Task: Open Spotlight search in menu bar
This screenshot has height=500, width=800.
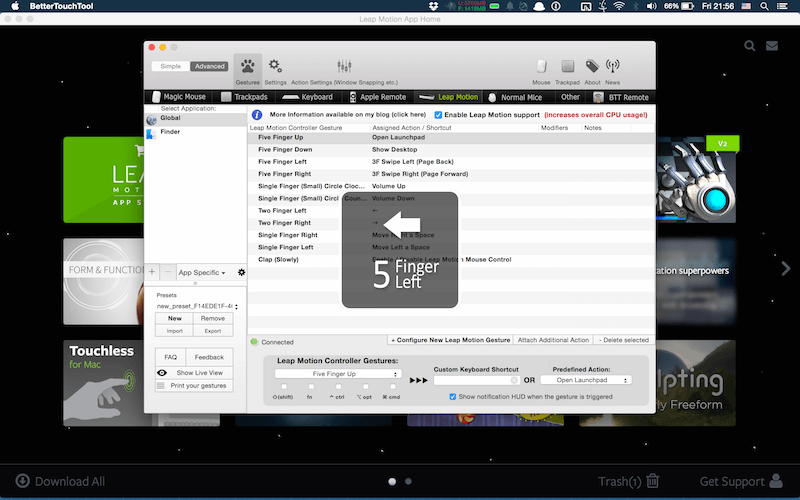Action: tap(764, 6)
